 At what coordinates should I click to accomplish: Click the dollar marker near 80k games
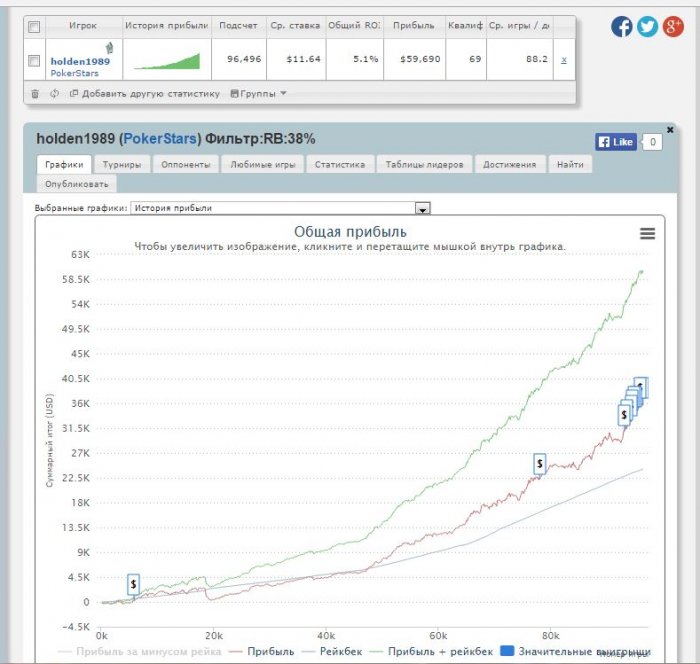540,464
